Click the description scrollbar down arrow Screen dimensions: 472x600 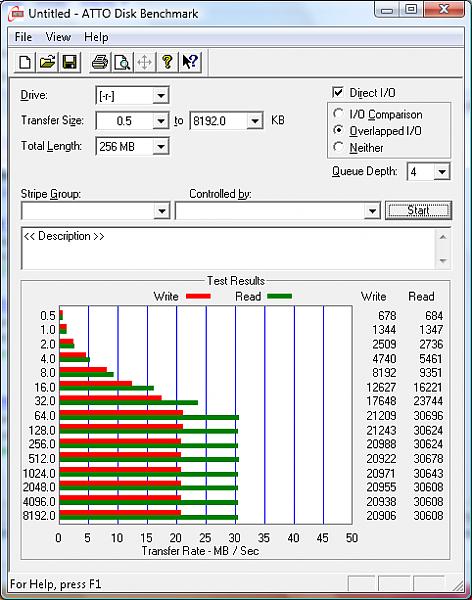(443, 261)
